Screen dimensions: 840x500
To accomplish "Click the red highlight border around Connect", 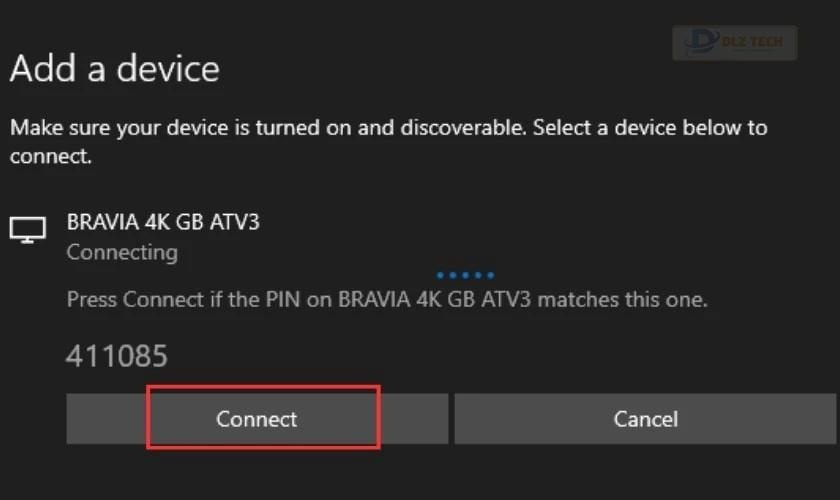I will coord(264,386).
